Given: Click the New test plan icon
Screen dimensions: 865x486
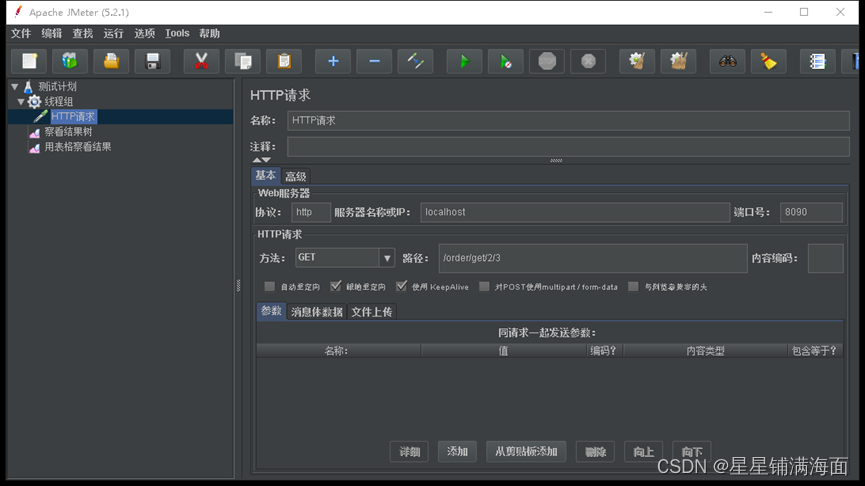Looking at the screenshot, I should [29, 61].
